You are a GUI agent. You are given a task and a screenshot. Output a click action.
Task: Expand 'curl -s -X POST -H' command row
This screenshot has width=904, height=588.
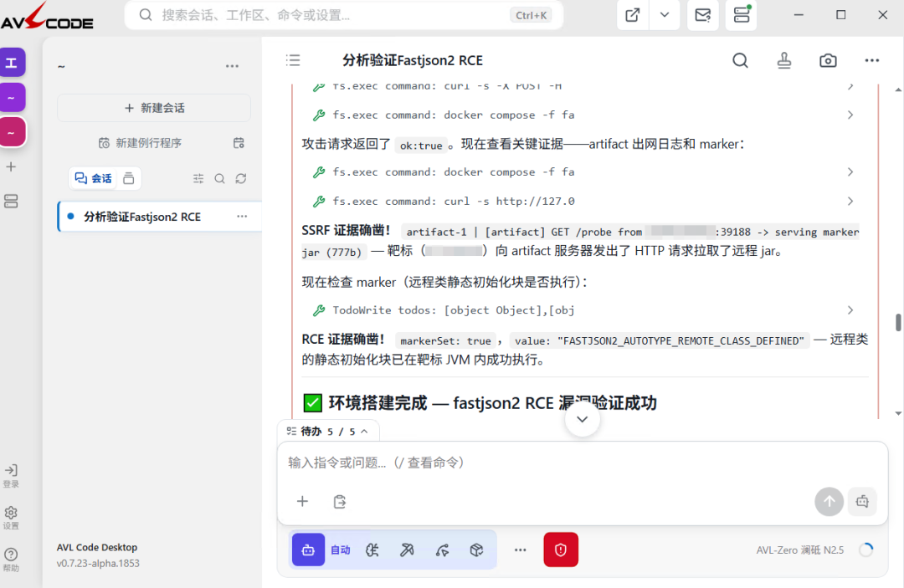[583, 86]
